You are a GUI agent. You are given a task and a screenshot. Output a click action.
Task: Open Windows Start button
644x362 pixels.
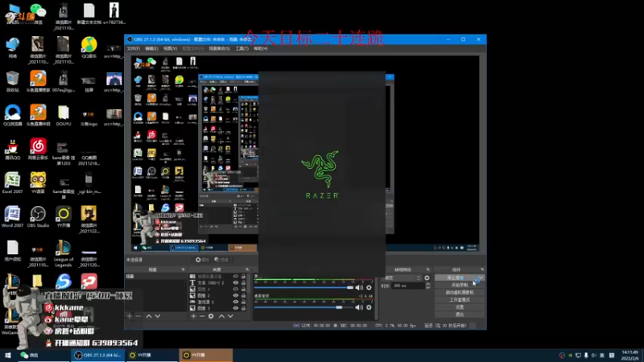[x=8, y=355]
